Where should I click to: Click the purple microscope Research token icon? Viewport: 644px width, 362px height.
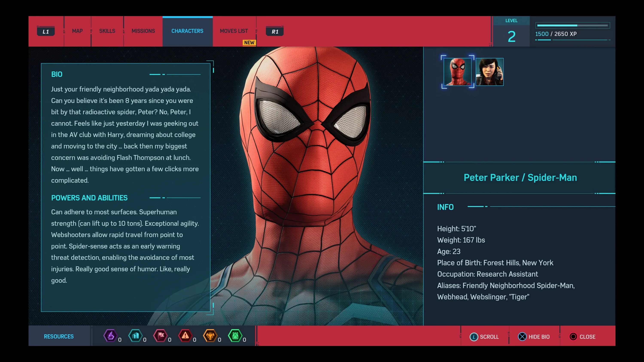[x=110, y=336]
